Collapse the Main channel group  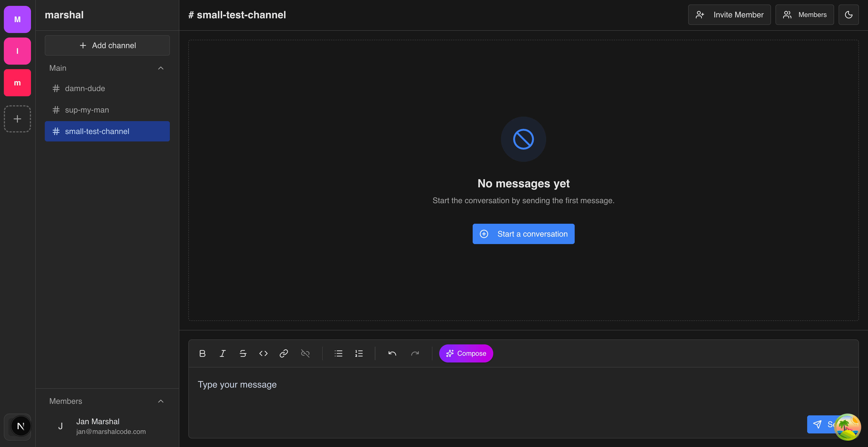tap(161, 68)
